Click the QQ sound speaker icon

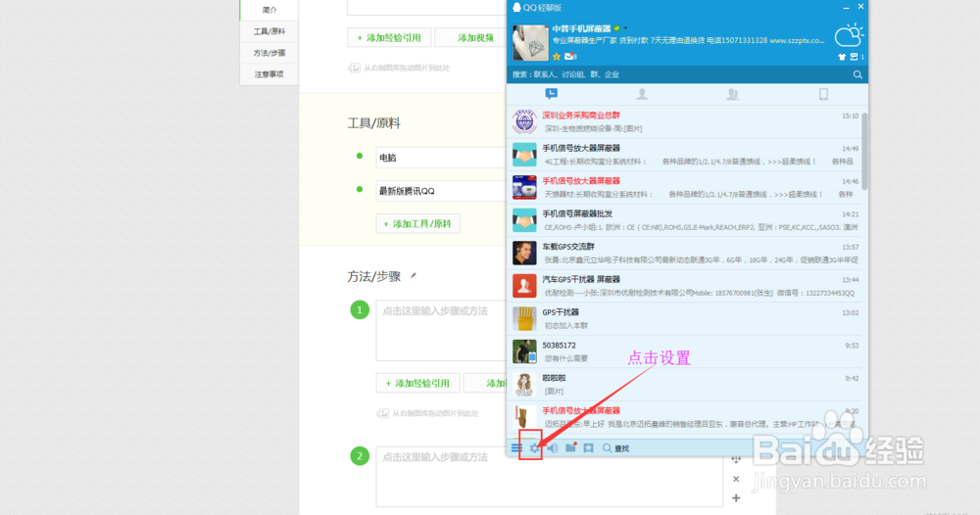(x=553, y=448)
